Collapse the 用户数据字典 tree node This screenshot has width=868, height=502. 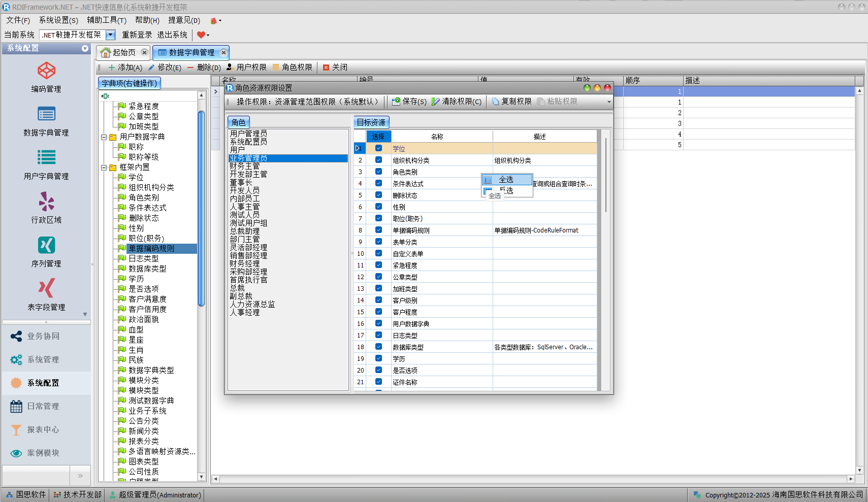tap(104, 137)
